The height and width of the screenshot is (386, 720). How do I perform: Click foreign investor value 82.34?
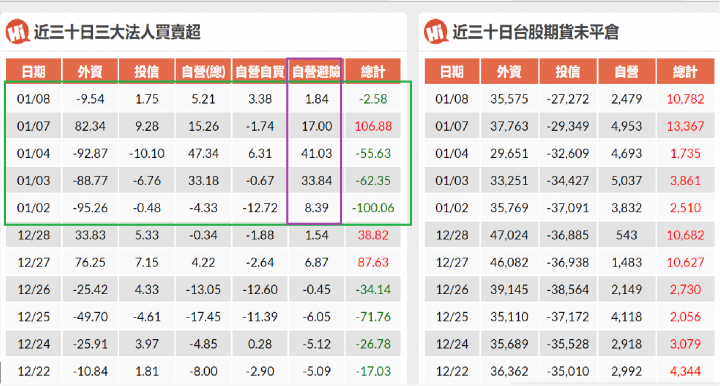pos(90,126)
